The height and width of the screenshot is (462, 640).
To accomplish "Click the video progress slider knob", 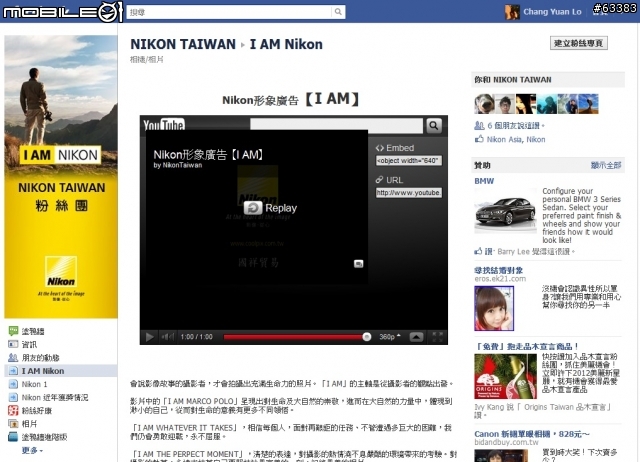I will (x=367, y=337).
